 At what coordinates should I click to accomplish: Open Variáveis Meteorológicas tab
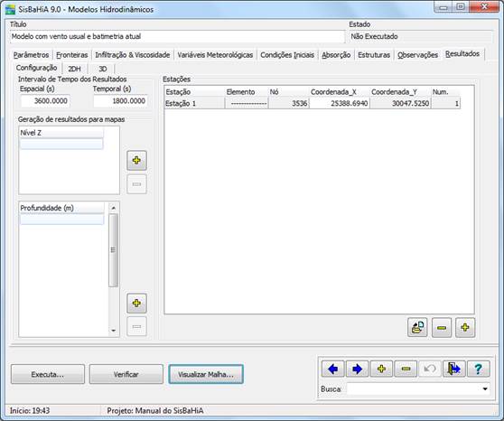215,55
